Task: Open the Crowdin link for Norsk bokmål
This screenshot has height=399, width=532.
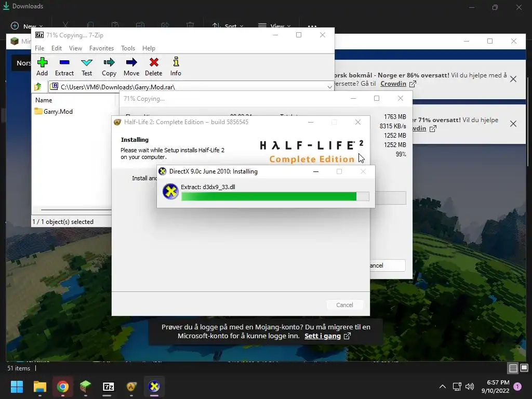Action: pyautogui.click(x=397, y=84)
